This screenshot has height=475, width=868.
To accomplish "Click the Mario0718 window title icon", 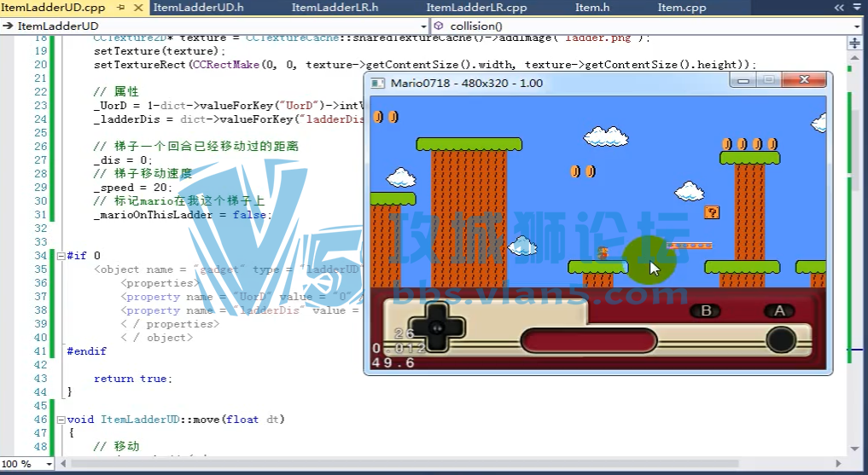I will 377,83.
